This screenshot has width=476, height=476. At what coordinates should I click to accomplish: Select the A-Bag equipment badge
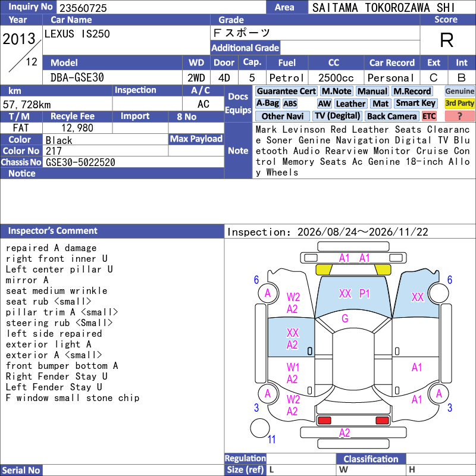pyautogui.click(x=267, y=104)
